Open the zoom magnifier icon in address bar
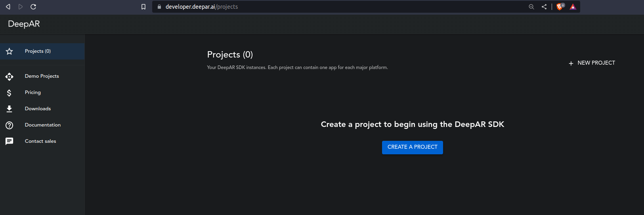The width and height of the screenshot is (644, 215). point(531,7)
